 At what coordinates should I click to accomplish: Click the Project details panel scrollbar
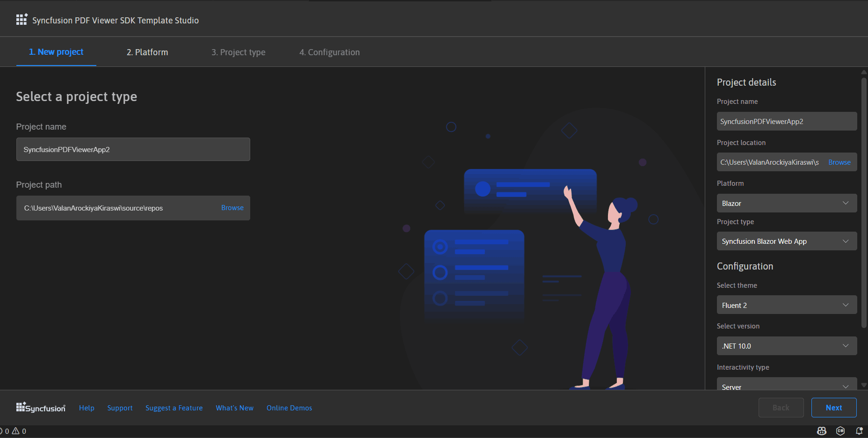(x=864, y=202)
